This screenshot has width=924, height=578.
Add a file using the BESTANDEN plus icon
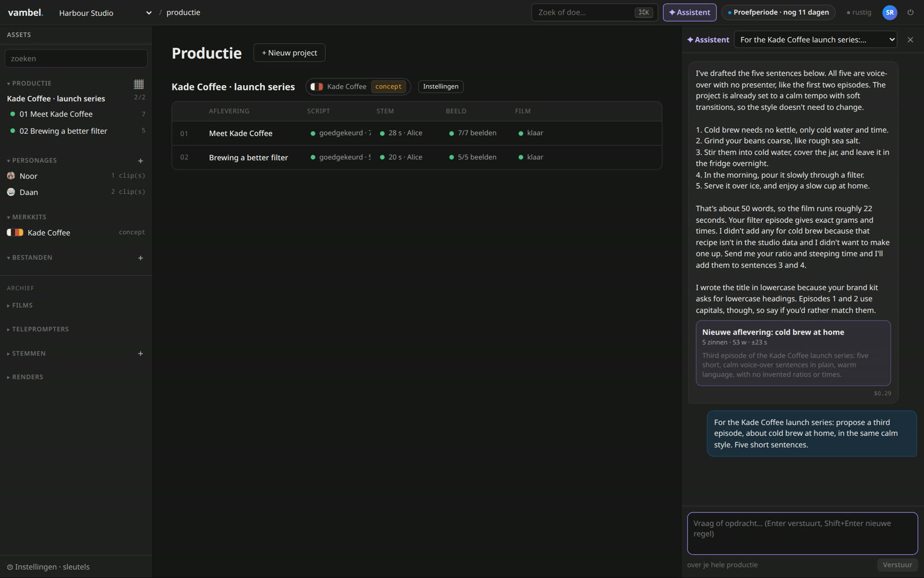(140, 258)
